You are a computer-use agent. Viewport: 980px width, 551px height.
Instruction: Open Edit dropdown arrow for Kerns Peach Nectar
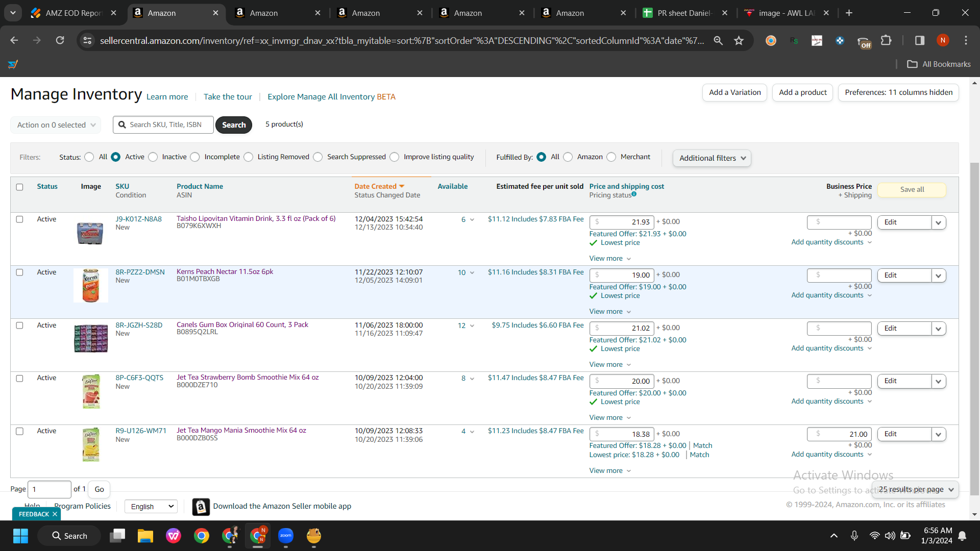(x=939, y=275)
